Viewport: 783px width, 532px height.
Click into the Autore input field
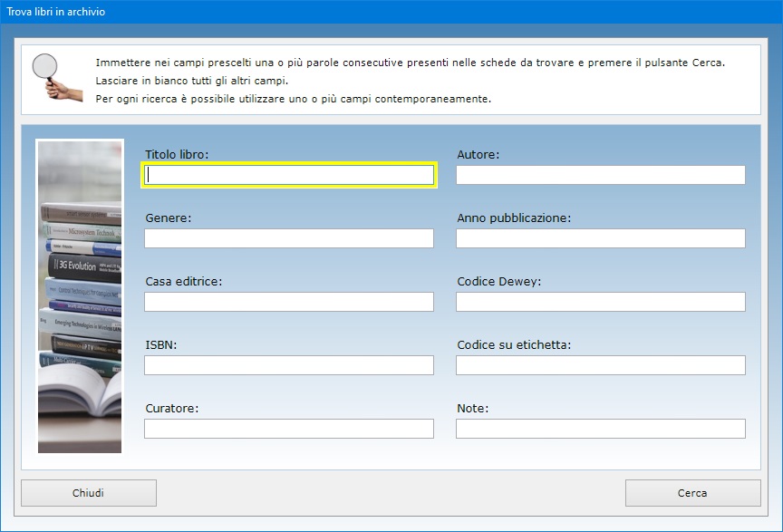(x=600, y=175)
